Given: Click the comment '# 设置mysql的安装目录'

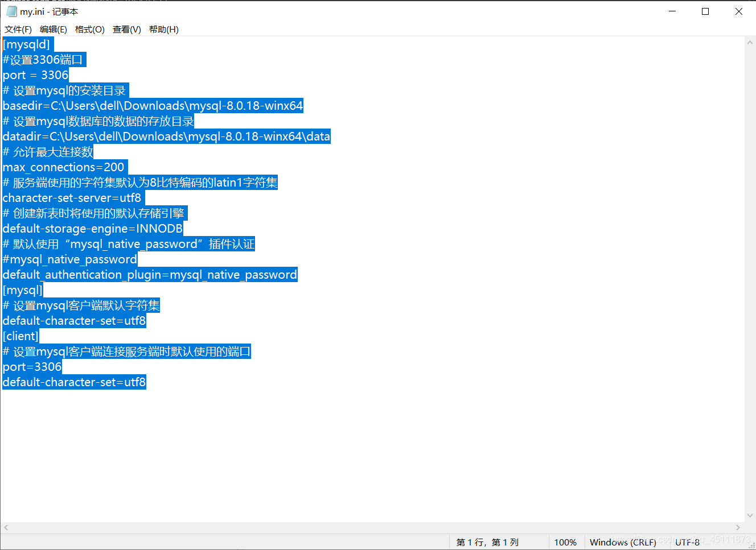Looking at the screenshot, I should [x=65, y=90].
